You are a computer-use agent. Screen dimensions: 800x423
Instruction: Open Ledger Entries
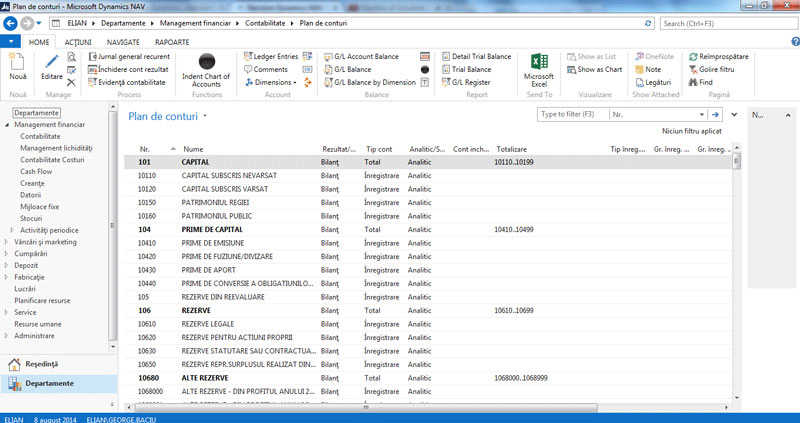[x=271, y=57]
